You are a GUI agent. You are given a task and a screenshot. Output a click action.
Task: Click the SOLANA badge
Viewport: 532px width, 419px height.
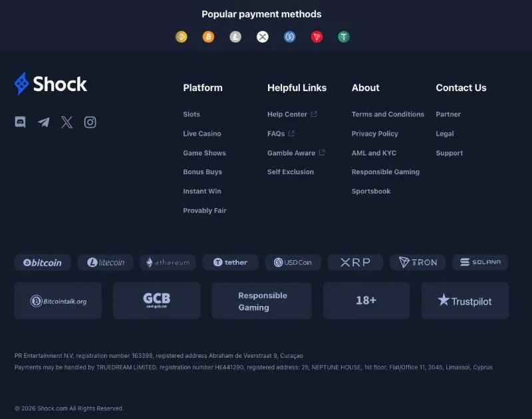pyautogui.click(x=480, y=262)
